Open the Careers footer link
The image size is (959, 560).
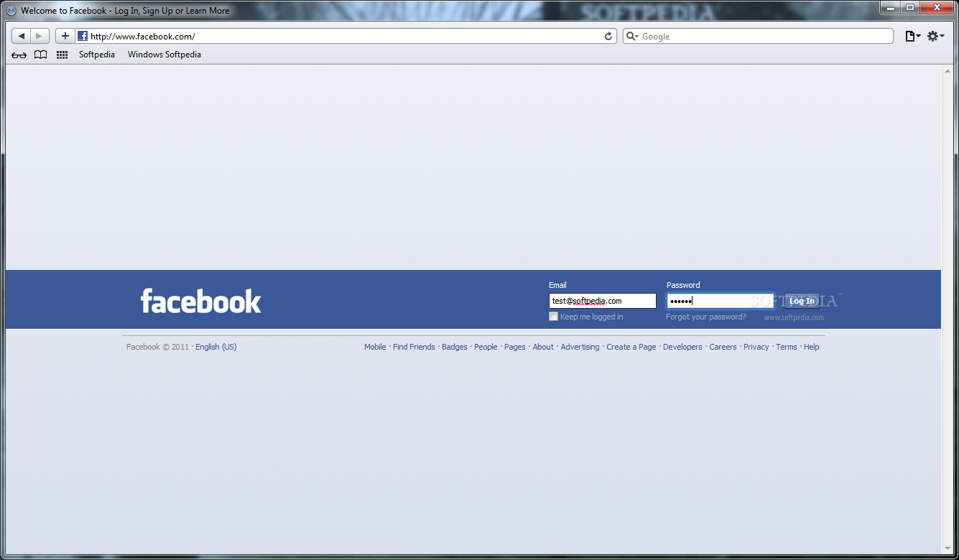723,347
